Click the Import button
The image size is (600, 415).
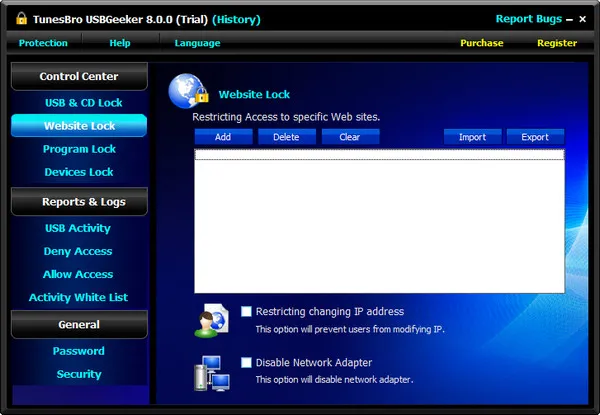pos(472,137)
